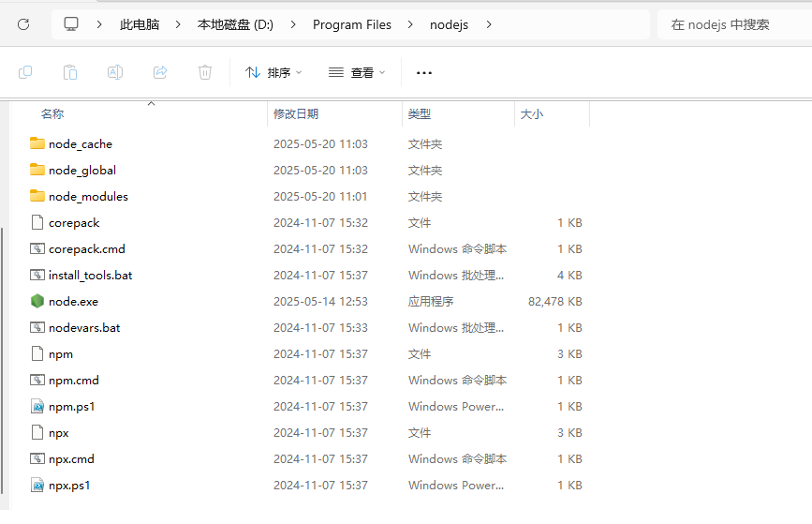
Task: Sort by the 大小 column header
Action: click(x=531, y=114)
